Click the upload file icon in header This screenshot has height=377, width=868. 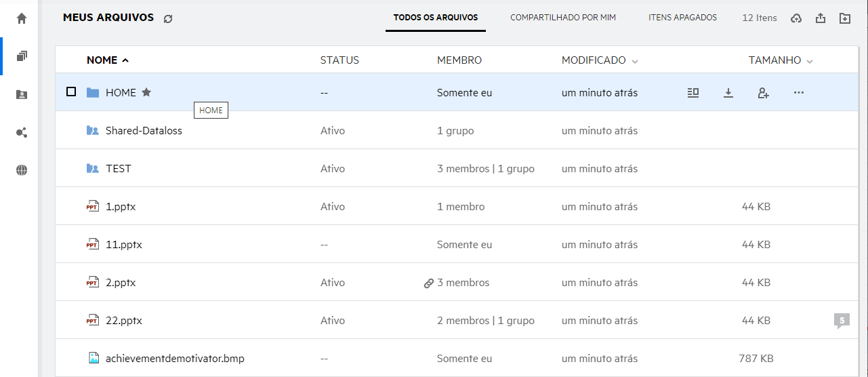pyautogui.click(x=821, y=18)
